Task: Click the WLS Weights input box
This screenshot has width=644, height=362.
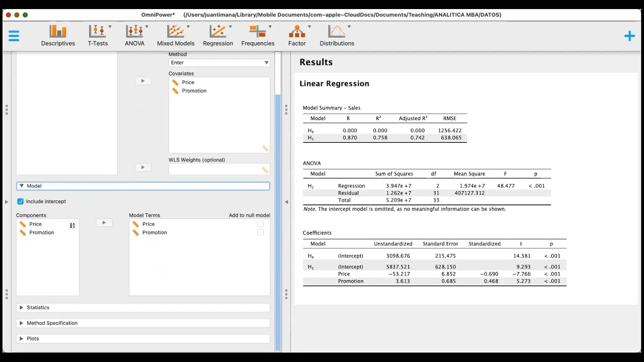Action: [x=219, y=169]
